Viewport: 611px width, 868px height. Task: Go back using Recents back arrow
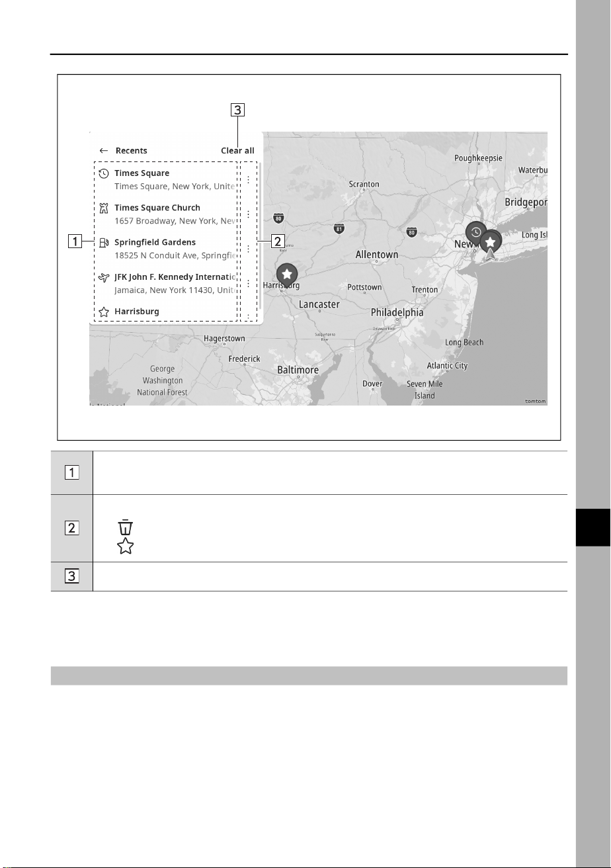(104, 151)
